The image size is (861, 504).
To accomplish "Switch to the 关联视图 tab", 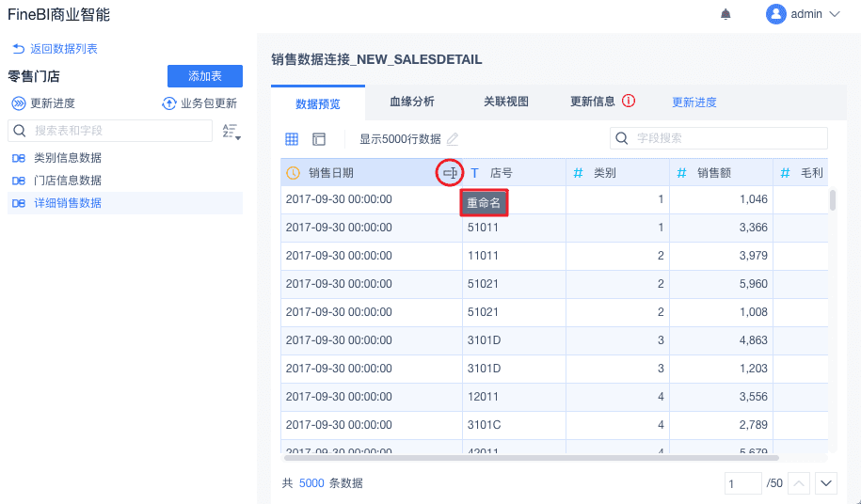I will point(506,102).
